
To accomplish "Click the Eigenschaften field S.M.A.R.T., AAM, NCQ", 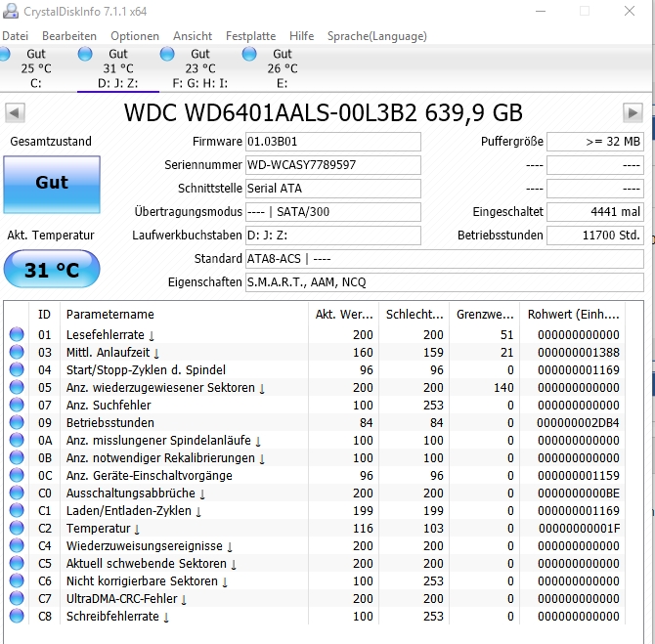I will (445, 282).
